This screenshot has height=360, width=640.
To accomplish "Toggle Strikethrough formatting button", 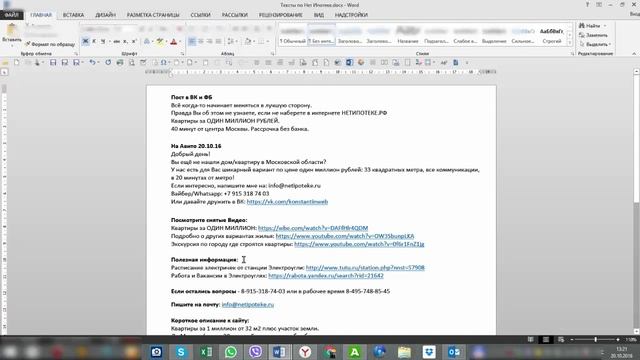I will tap(117, 41).
